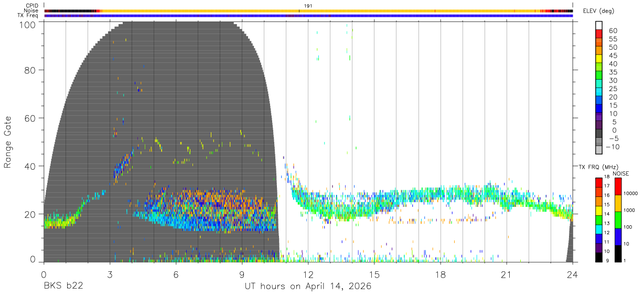
Task: Click the 18 tick label on the UT hours axis
Action: pos(441,274)
